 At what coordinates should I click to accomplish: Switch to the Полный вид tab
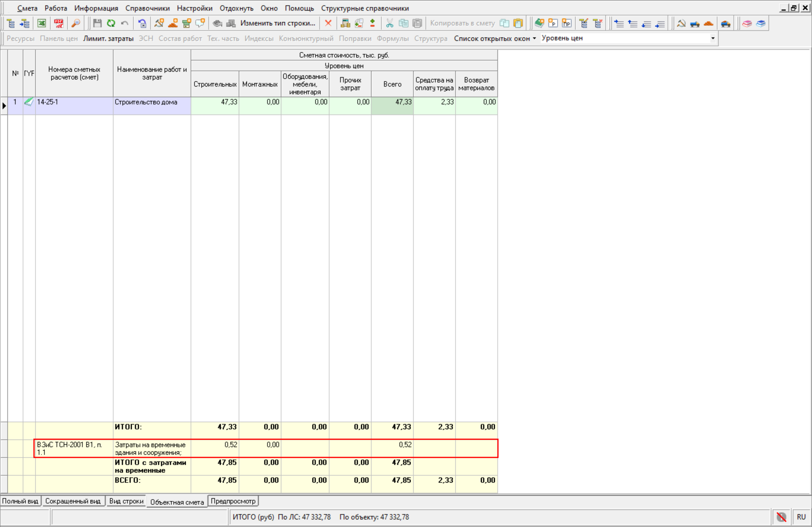(x=20, y=501)
